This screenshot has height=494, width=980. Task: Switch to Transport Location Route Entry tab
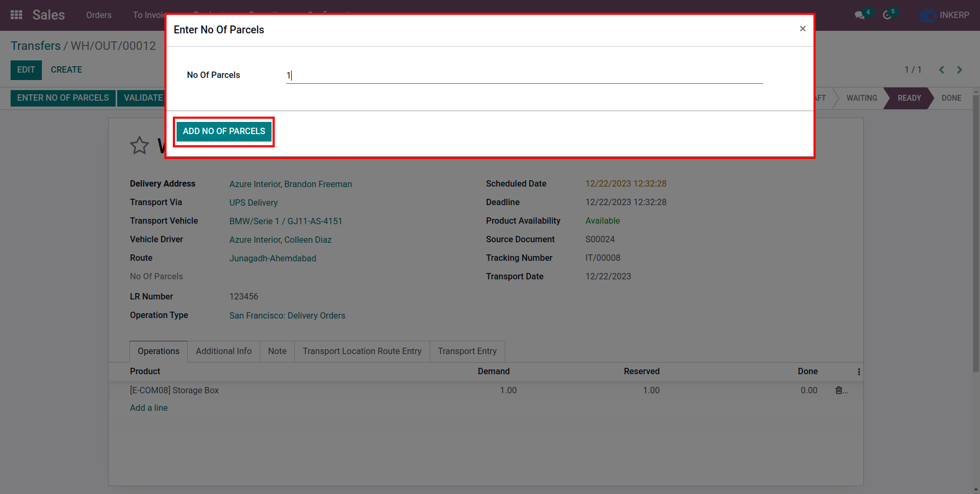(x=362, y=351)
